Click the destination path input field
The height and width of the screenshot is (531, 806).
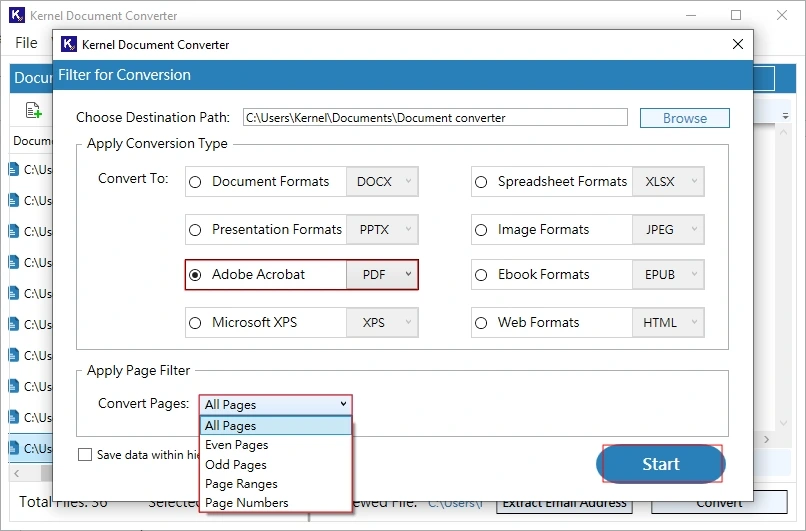[435, 118]
